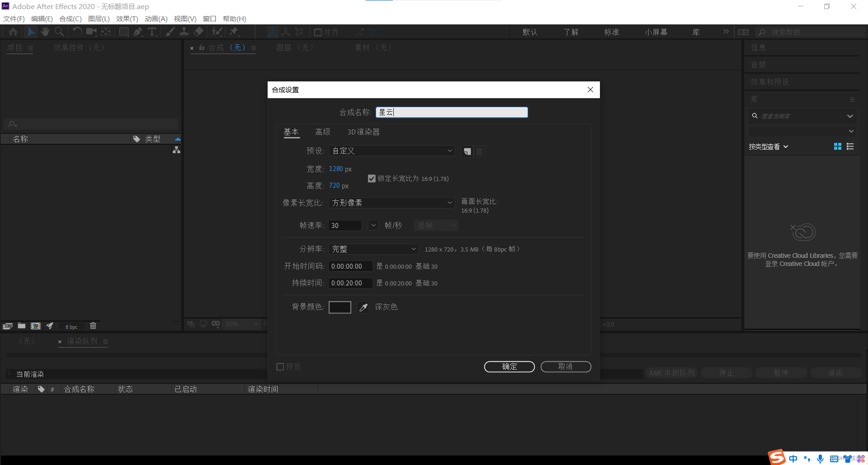Click the save preset icon beside 预设
The width and height of the screenshot is (868, 465).
[467, 152]
